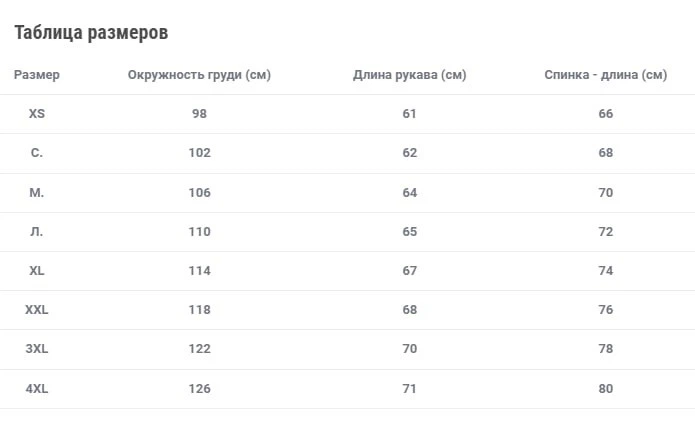Click chest value 98 in XS row
The height and width of the screenshot is (429, 695).
click(199, 113)
